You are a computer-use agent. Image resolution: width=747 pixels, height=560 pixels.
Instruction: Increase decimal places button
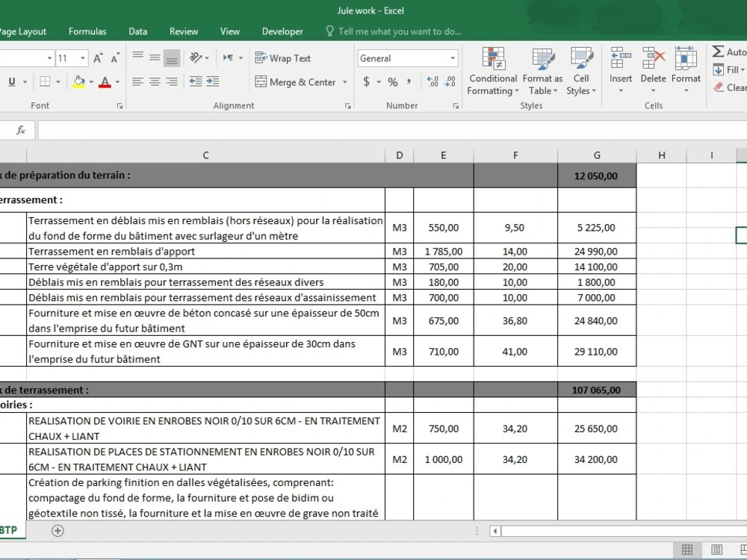tap(432, 82)
